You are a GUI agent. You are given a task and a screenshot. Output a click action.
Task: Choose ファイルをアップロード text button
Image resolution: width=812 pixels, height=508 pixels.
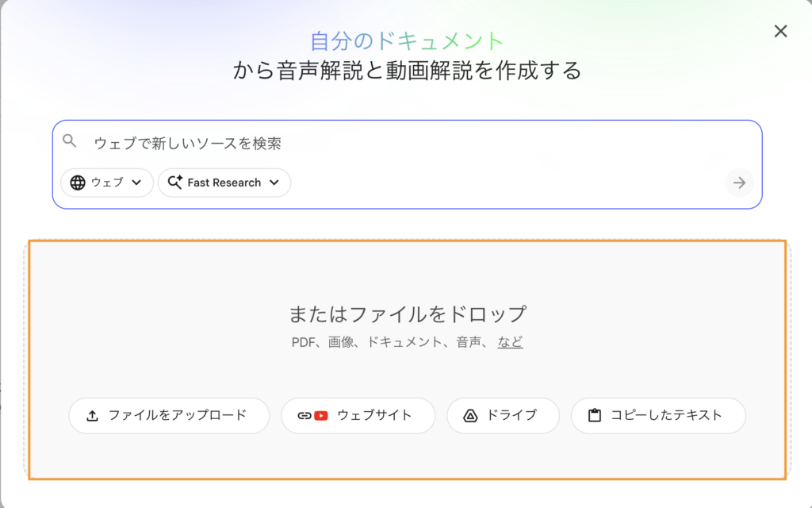click(178, 415)
